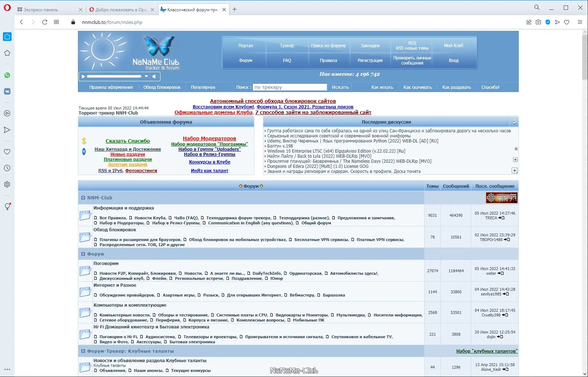The image size is (588, 377).
Task: Open the Easy Setup sliders icon
Action: point(580,22)
